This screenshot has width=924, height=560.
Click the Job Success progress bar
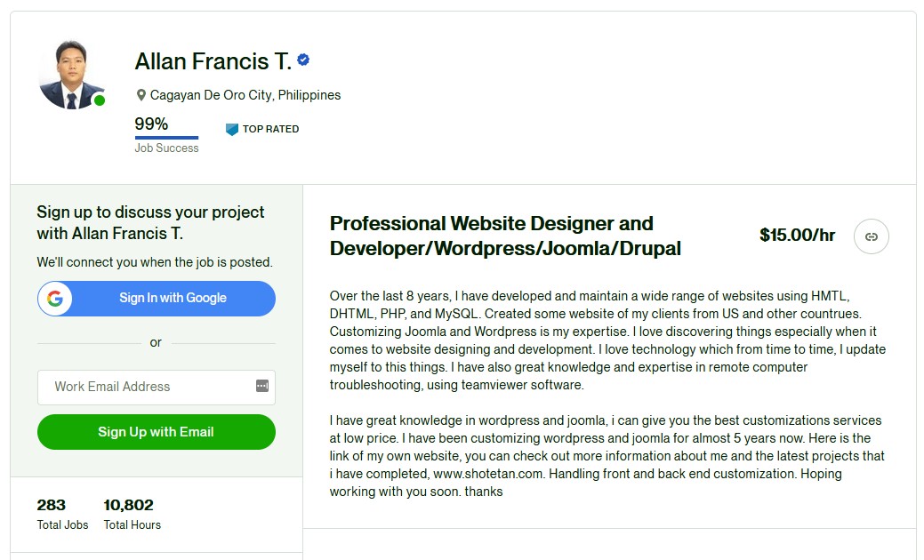point(166,137)
